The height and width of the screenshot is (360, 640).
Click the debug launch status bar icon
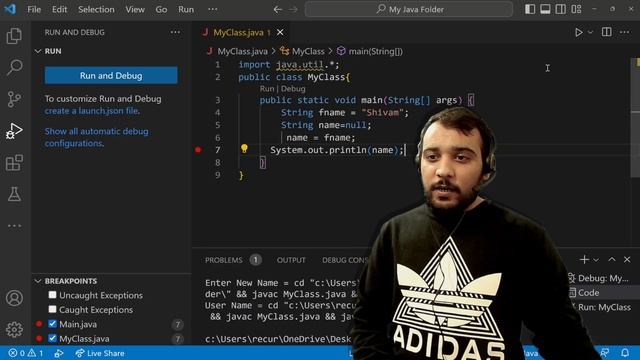click(x=59, y=353)
